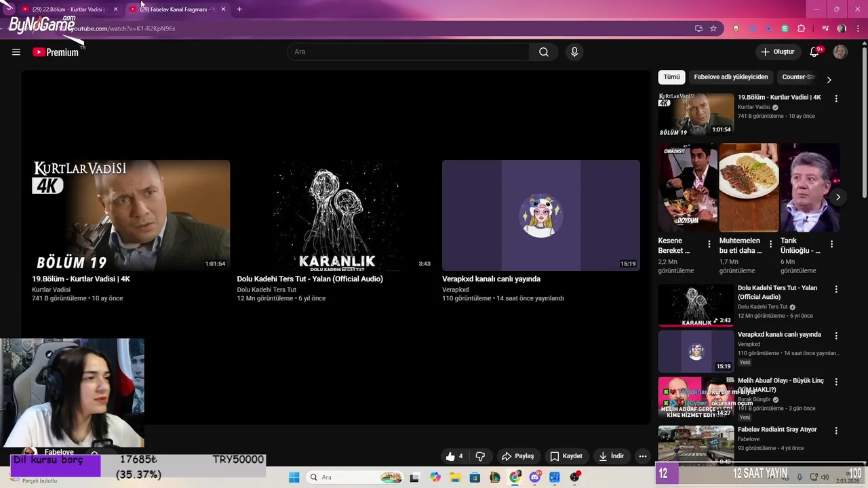The height and width of the screenshot is (488, 868).
Task: Open options for Kesene Bereket short
Action: click(x=709, y=244)
